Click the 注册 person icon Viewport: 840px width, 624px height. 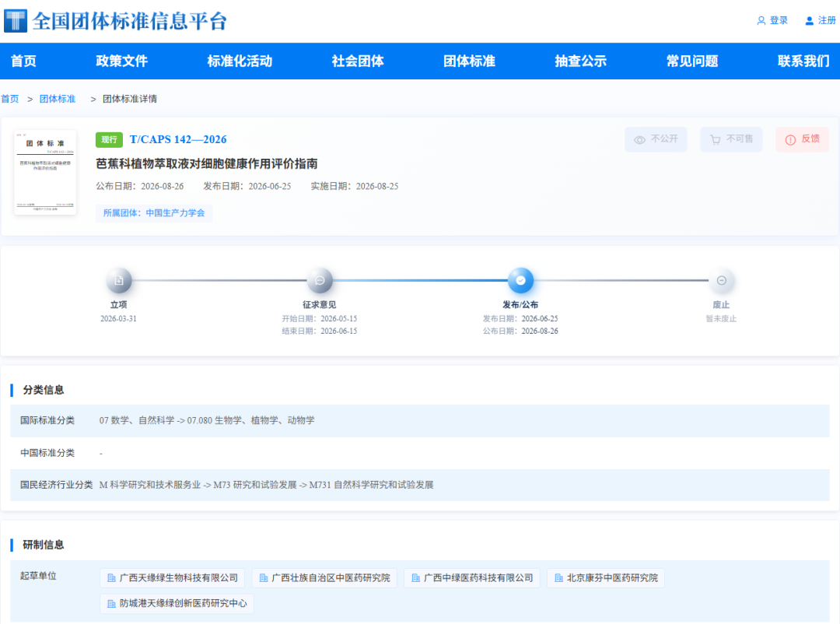[x=809, y=21]
